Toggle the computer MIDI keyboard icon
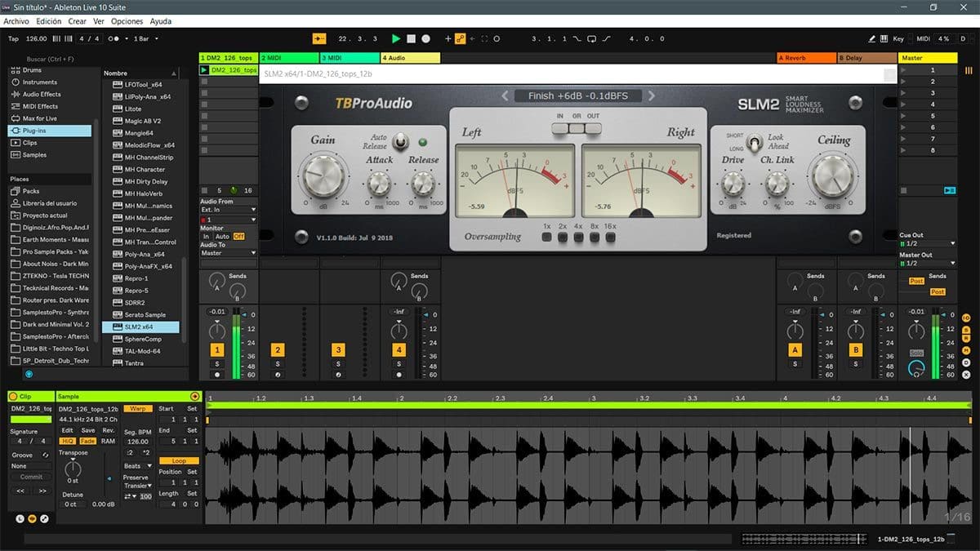 pos(885,38)
